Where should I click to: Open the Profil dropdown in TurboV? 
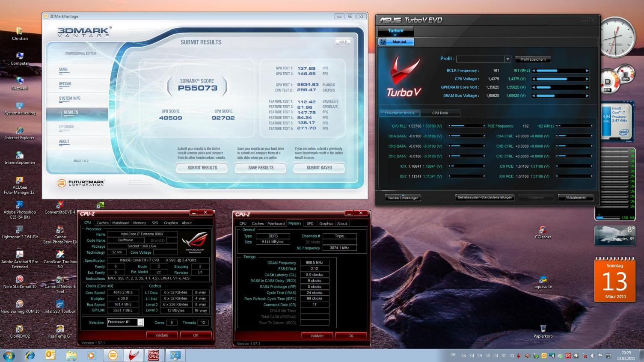(x=507, y=59)
